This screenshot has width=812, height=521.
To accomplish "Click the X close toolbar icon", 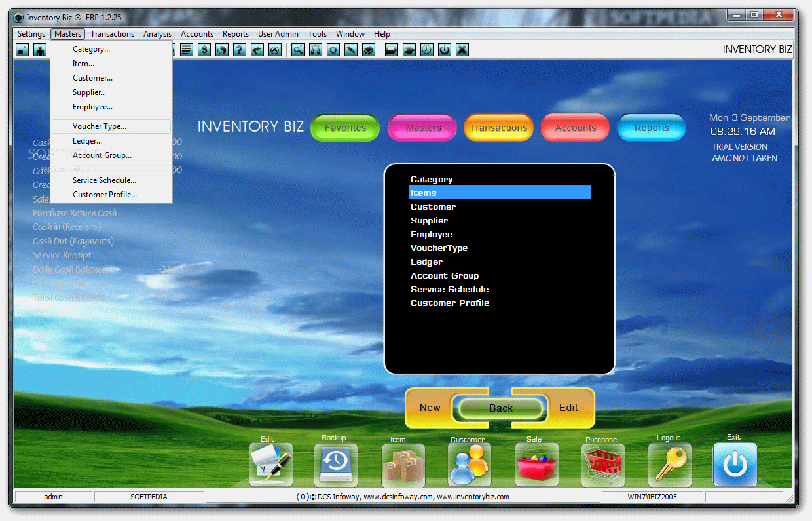I will point(462,49).
